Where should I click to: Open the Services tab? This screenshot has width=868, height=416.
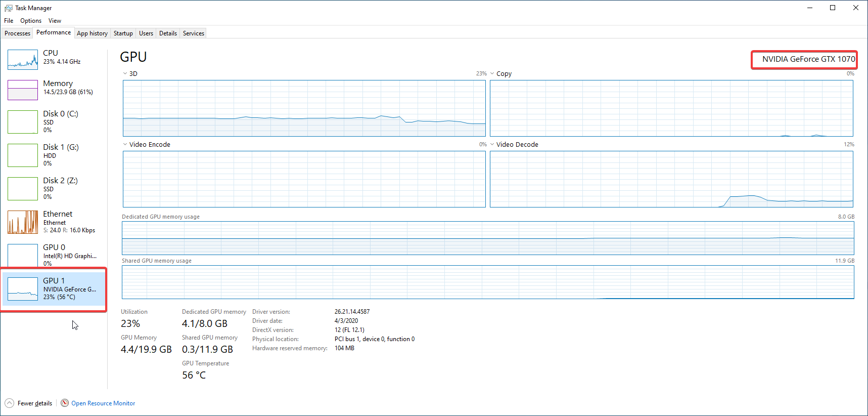click(194, 33)
